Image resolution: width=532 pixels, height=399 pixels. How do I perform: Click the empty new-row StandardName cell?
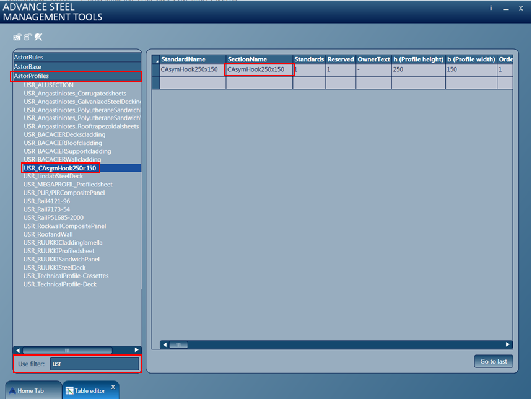coord(193,83)
